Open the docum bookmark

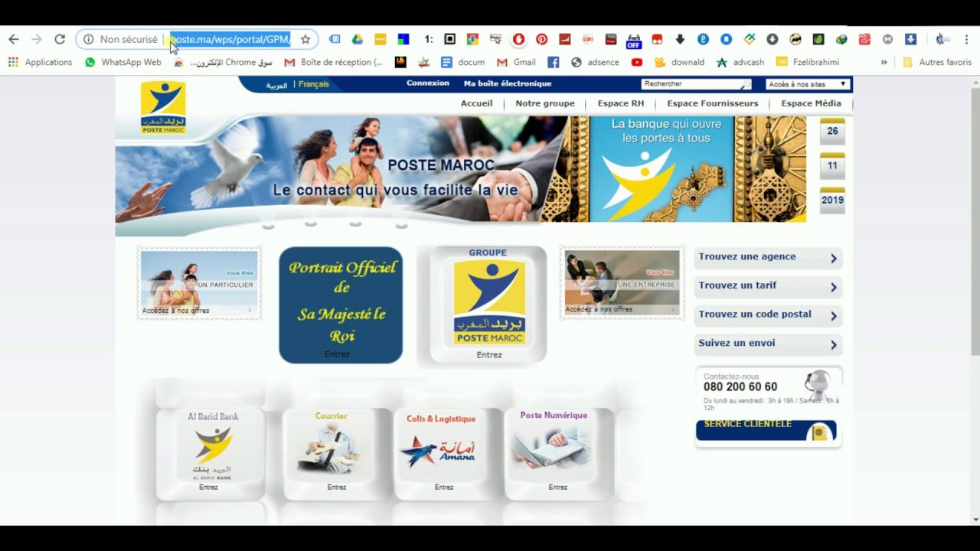(x=462, y=62)
